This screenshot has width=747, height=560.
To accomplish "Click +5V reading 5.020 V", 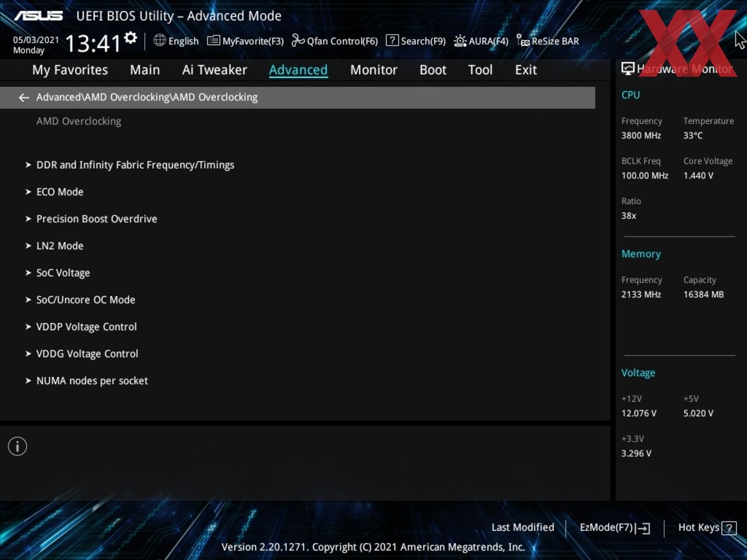I will coord(698,413).
